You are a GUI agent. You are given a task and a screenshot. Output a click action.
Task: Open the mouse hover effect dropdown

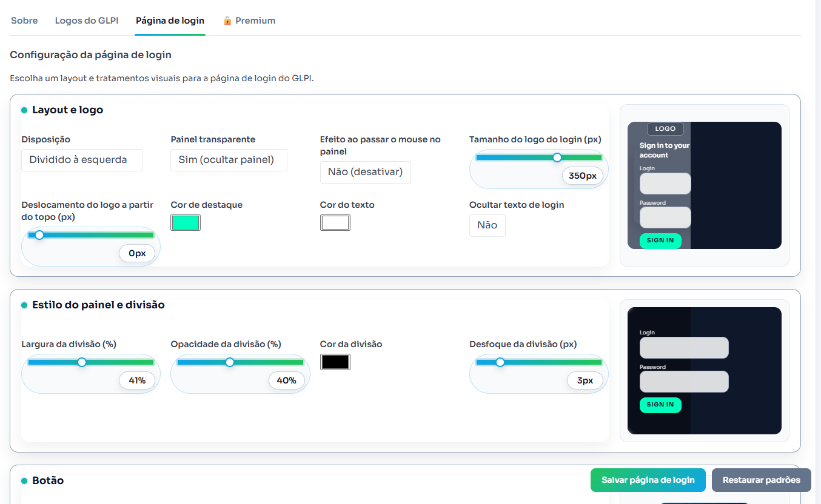[x=365, y=172]
